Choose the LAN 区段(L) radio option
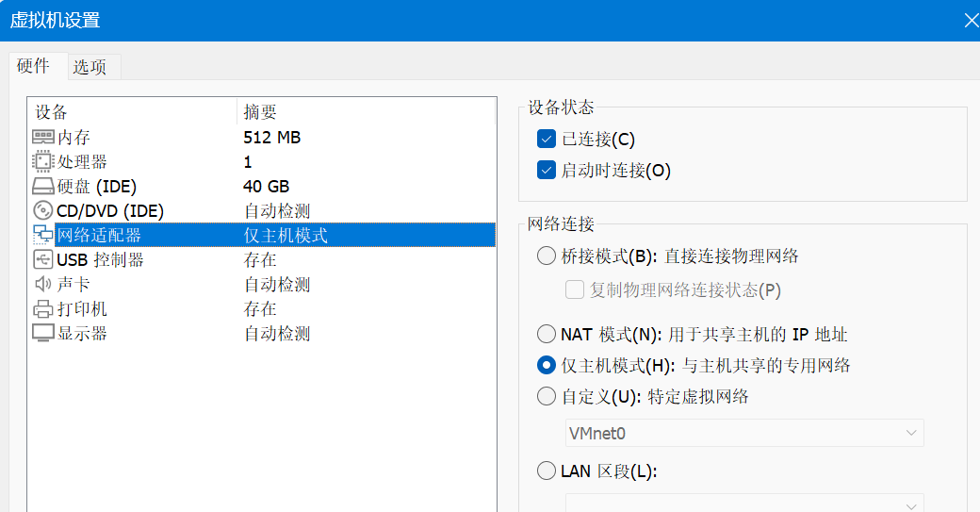980x512 pixels. click(547, 471)
